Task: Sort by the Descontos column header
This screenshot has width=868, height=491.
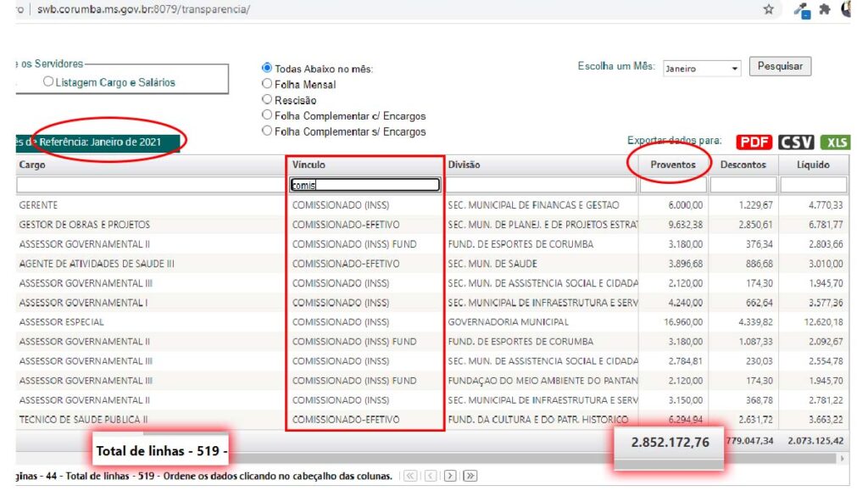Action: click(743, 165)
